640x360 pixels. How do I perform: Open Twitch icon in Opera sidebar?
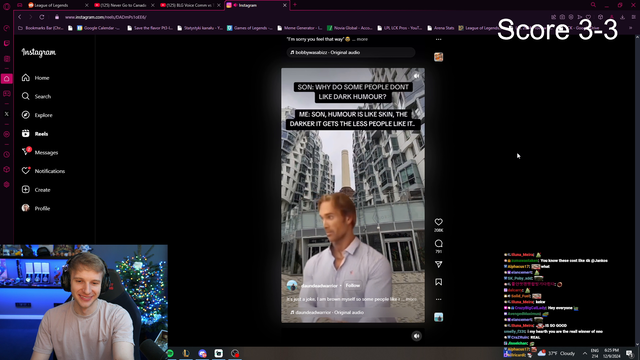(7, 43)
